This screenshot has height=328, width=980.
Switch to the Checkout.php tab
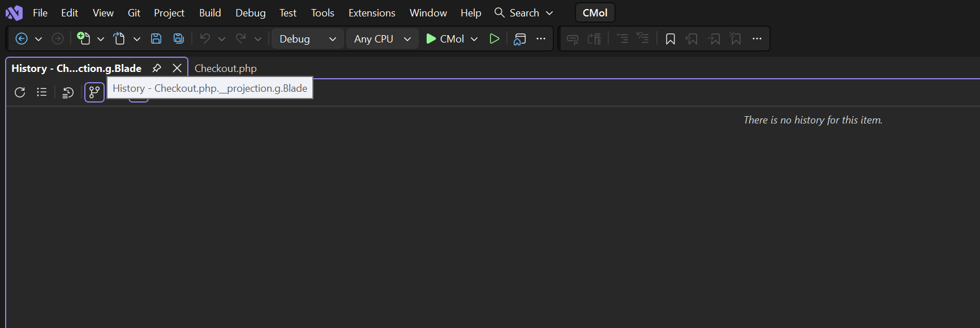point(226,68)
